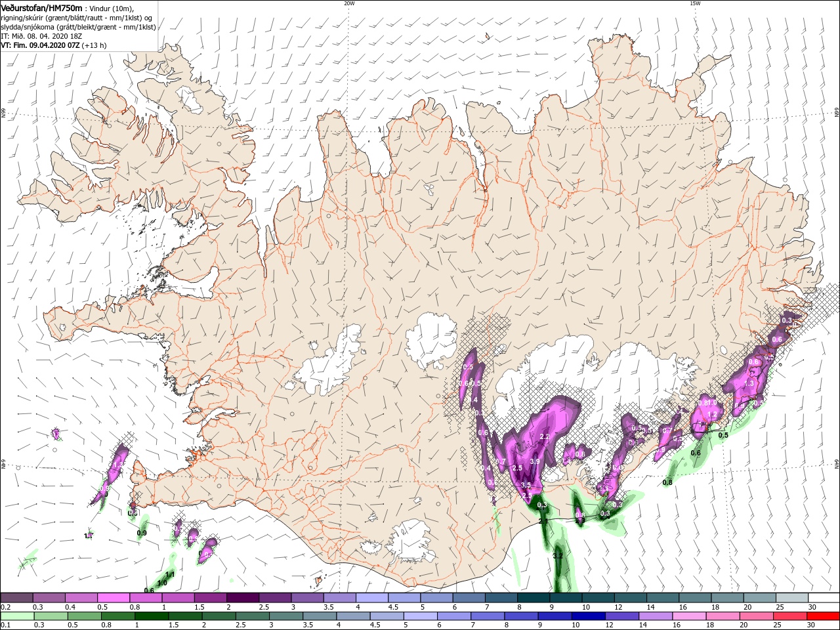Select the 0.2 purple-grey swatch in upper legend

click(x=16, y=598)
